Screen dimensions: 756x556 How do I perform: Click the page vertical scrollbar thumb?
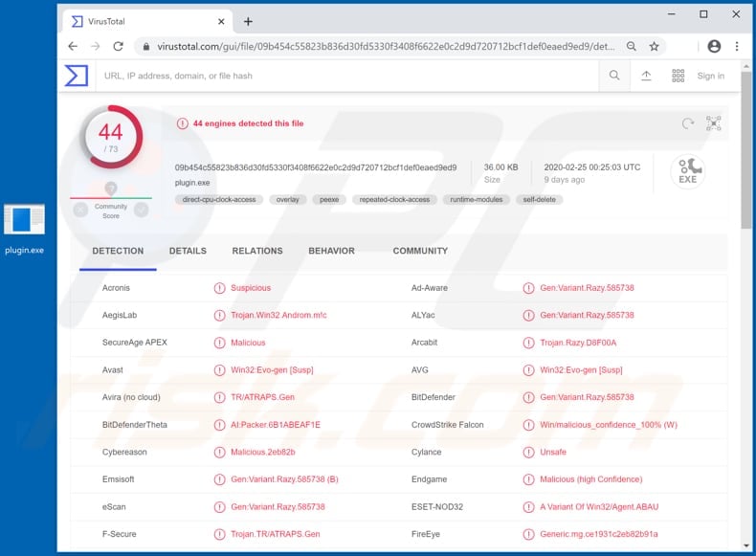click(745, 149)
